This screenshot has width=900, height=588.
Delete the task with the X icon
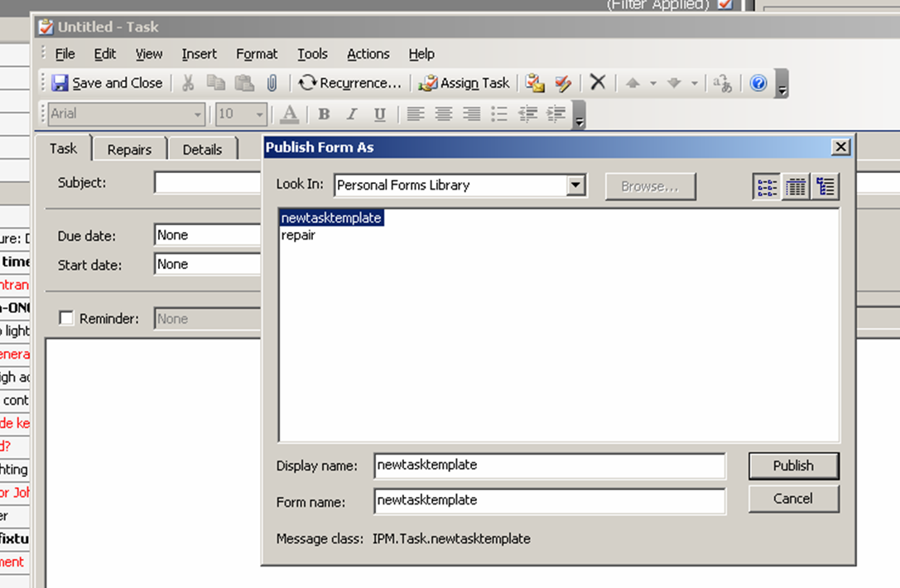pyautogui.click(x=598, y=83)
